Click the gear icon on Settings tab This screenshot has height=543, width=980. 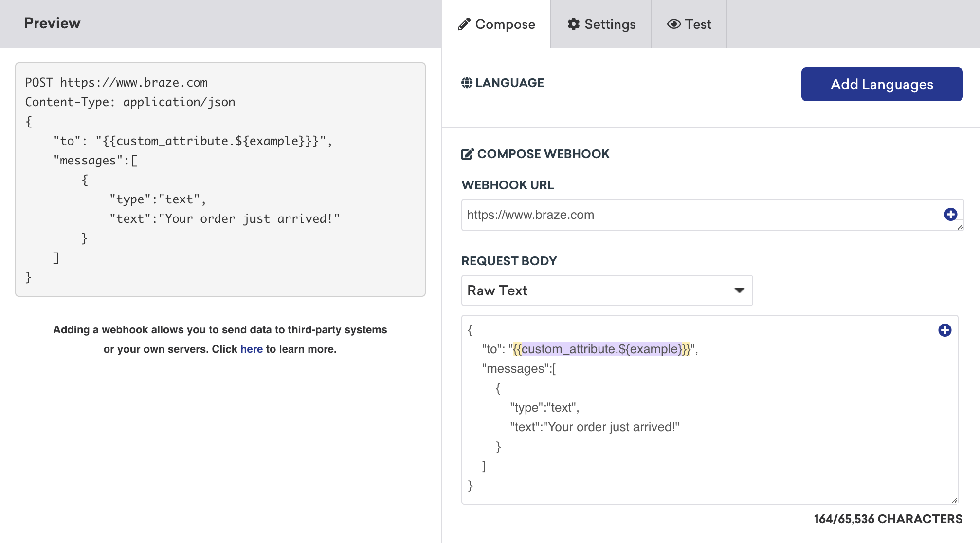(x=574, y=24)
